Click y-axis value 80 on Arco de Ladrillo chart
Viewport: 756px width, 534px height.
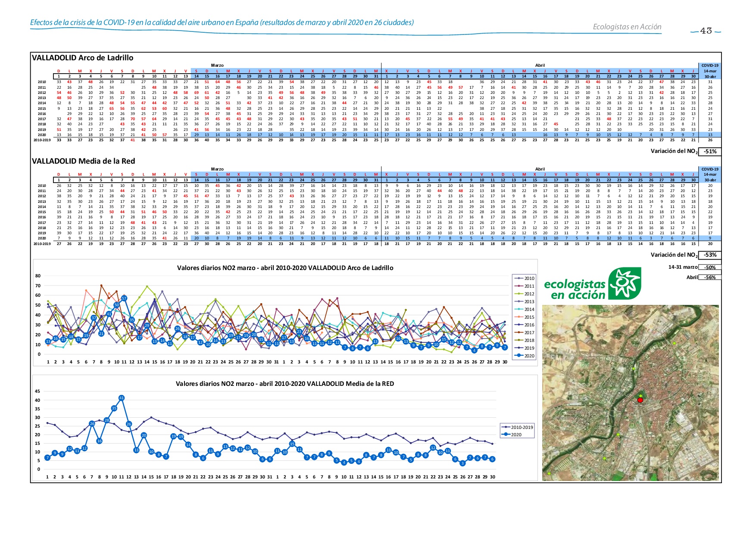38,276
